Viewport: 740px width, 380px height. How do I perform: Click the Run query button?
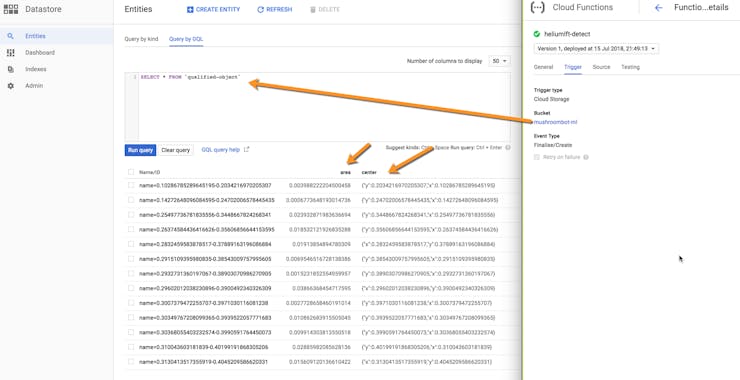click(140, 150)
